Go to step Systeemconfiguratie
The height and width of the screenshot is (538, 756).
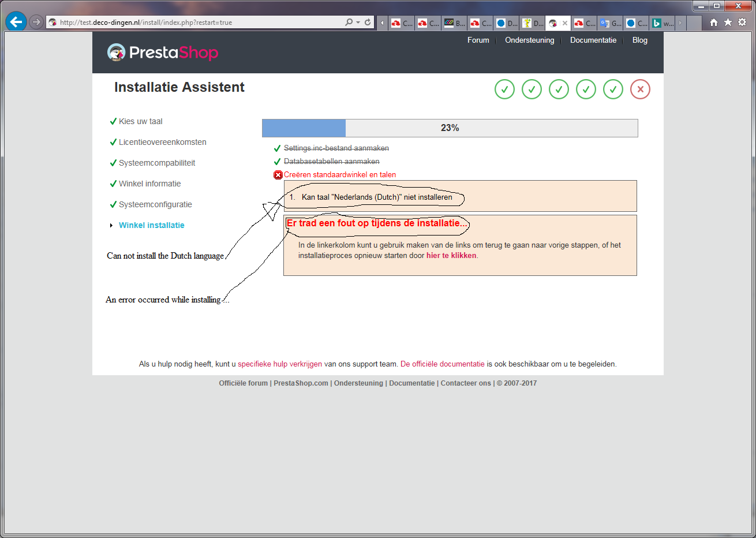point(155,204)
